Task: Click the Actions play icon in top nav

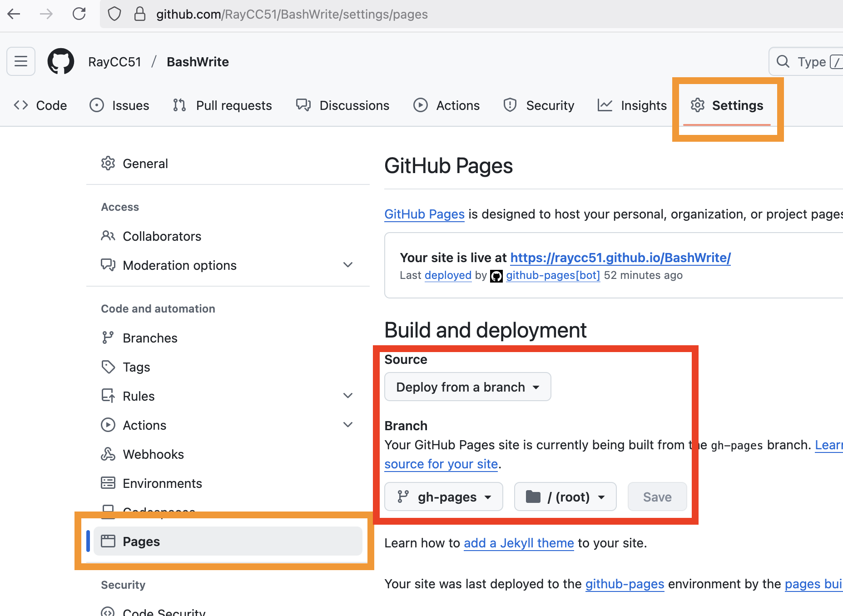Action: pos(421,105)
